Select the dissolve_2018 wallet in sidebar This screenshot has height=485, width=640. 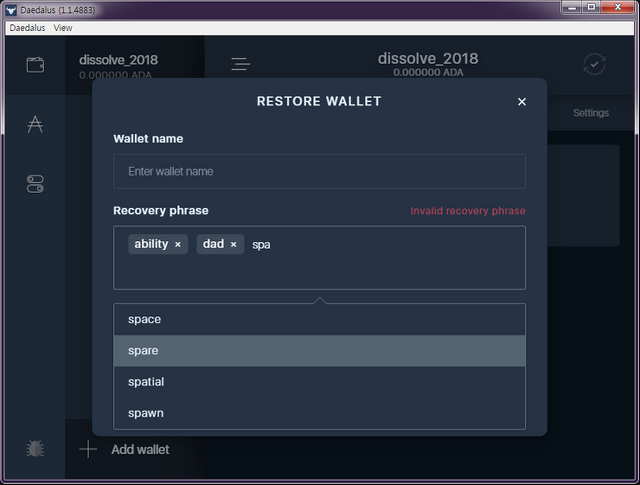(x=135, y=65)
